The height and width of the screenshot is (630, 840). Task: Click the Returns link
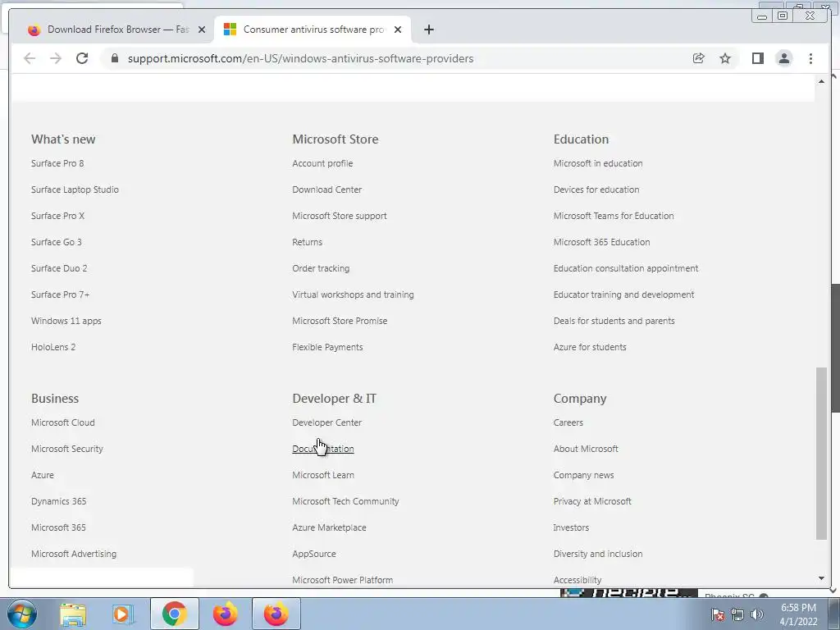[308, 242]
